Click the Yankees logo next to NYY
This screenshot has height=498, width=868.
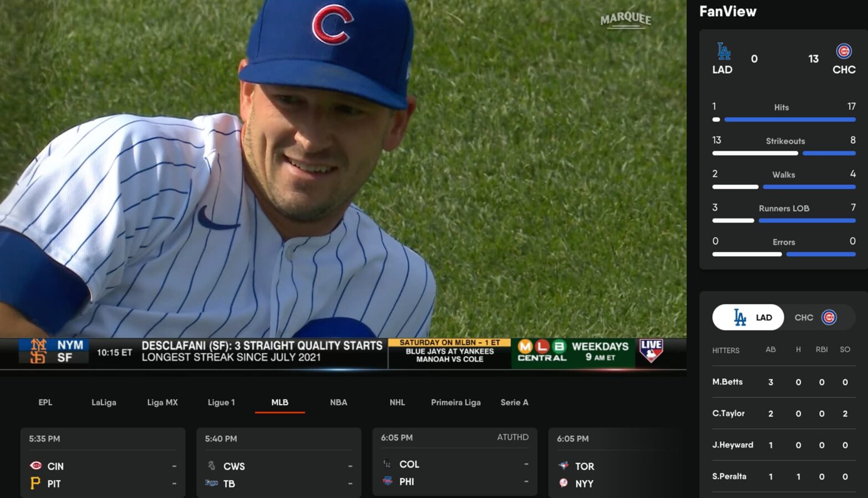[x=564, y=484]
